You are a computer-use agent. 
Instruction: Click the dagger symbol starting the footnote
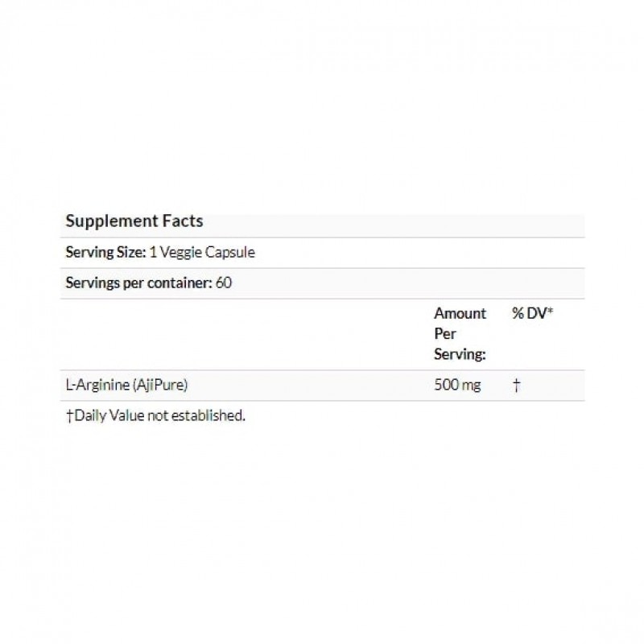pos(68,416)
